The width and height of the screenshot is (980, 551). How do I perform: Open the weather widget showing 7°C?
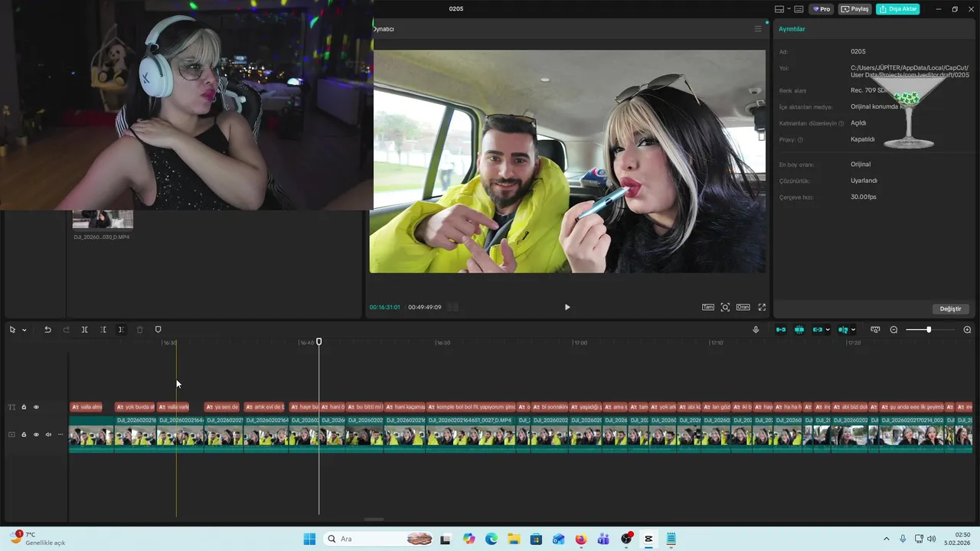click(x=37, y=538)
